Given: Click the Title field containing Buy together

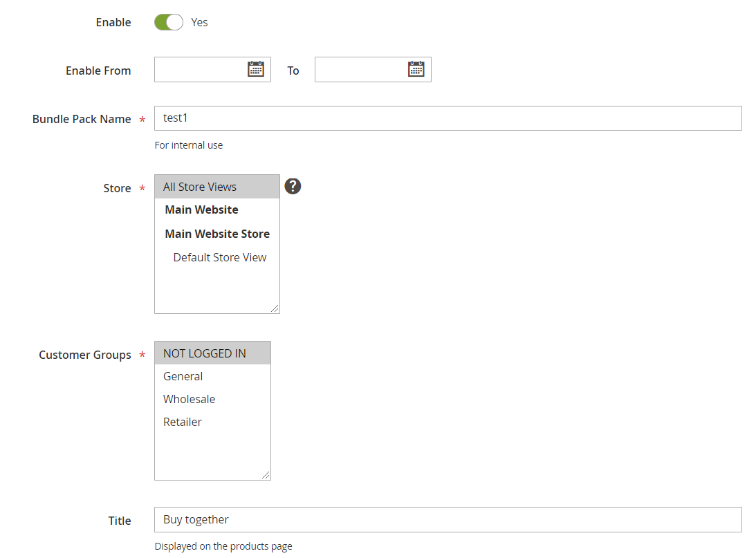Looking at the screenshot, I should pos(448,519).
